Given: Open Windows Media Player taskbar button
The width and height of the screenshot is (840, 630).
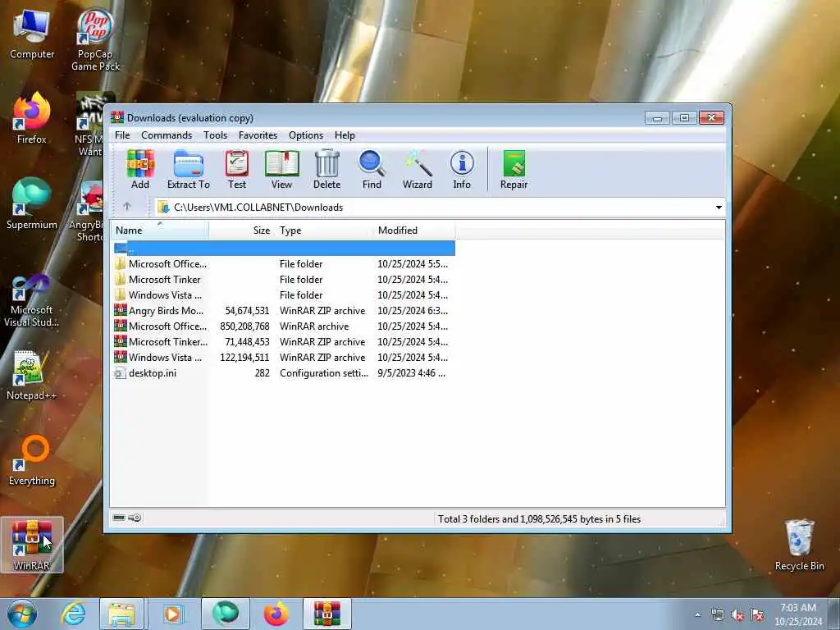Looking at the screenshot, I should 172,614.
